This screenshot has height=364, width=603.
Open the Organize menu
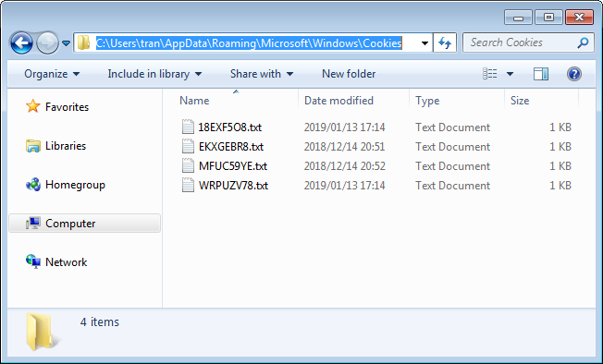pos(52,74)
